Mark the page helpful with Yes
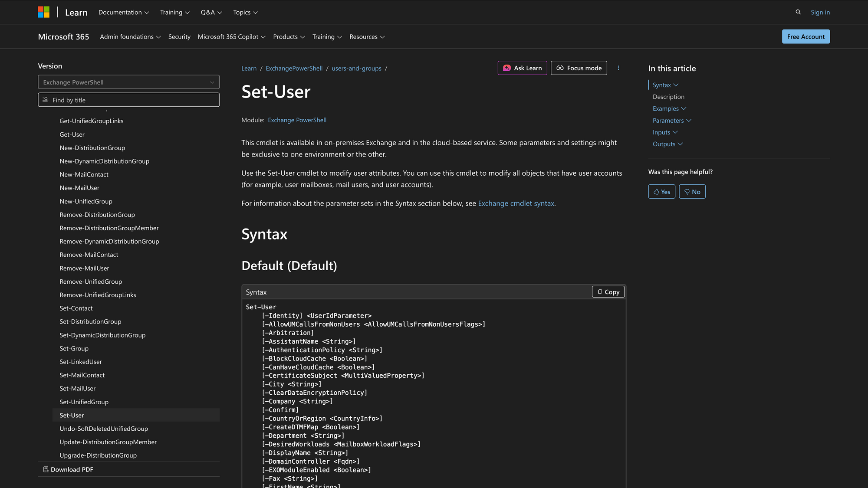The width and height of the screenshot is (868, 488). point(661,191)
